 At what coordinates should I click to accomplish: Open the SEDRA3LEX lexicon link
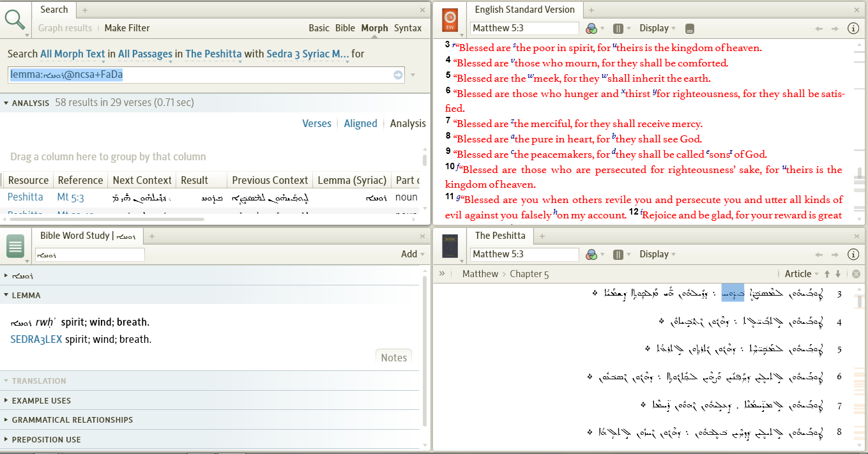[x=36, y=340]
